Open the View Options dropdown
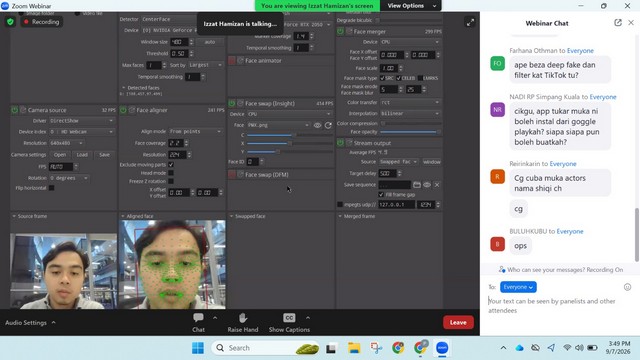 pyautogui.click(x=411, y=6)
